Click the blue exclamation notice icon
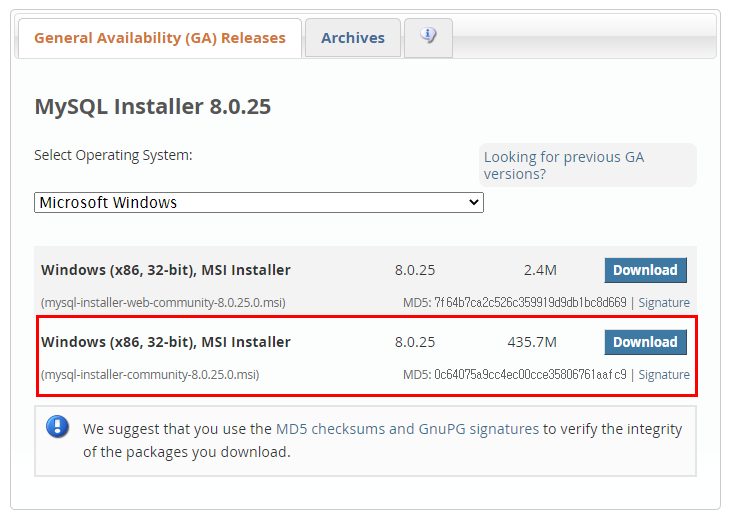 [x=58, y=426]
